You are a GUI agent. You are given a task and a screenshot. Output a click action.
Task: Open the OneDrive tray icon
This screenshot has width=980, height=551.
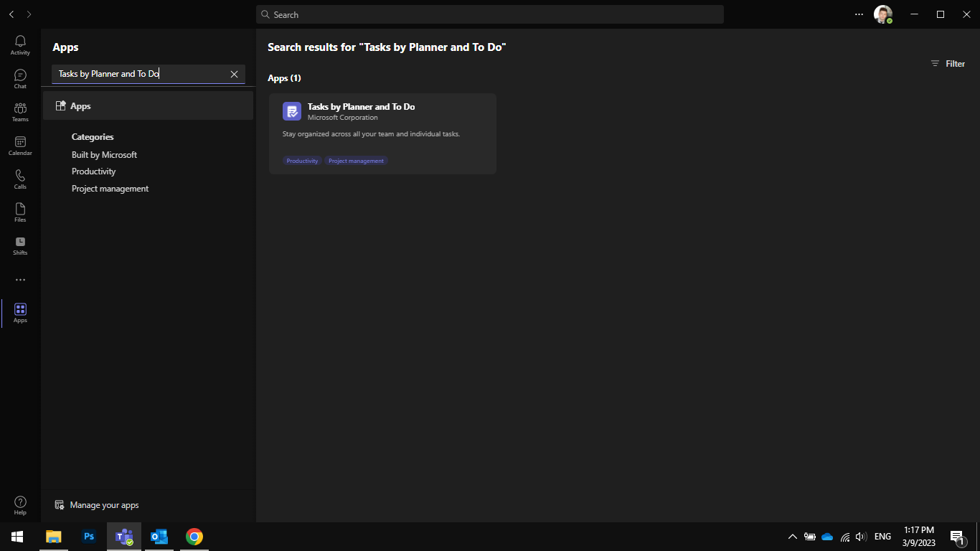tap(827, 537)
